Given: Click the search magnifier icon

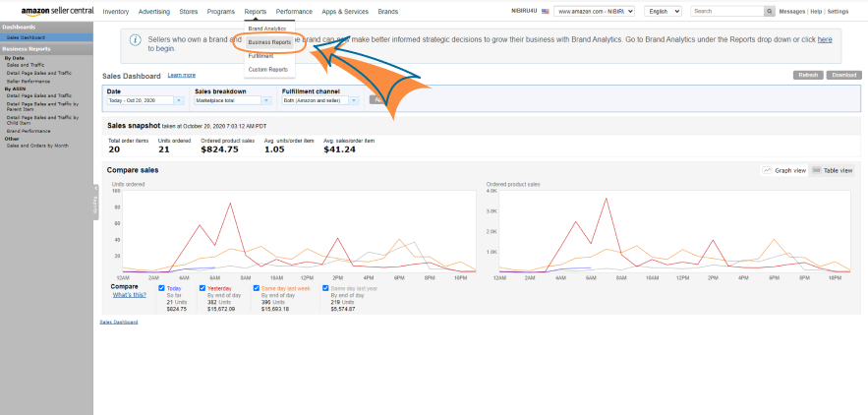Looking at the screenshot, I should pyautogui.click(x=769, y=11).
